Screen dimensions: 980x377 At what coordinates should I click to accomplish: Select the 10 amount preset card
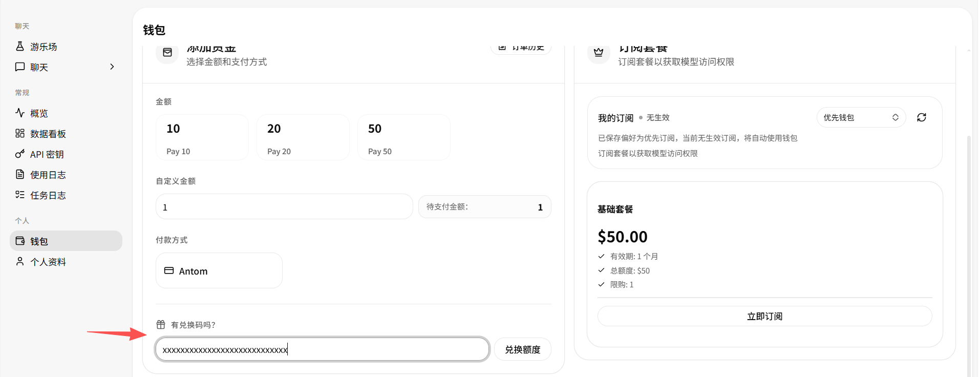point(202,137)
